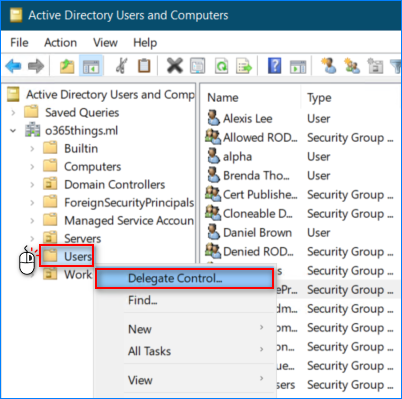This screenshot has width=402, height=399.
Task: Choose Delegate Control... from context menu
Action: click(184, 278)
